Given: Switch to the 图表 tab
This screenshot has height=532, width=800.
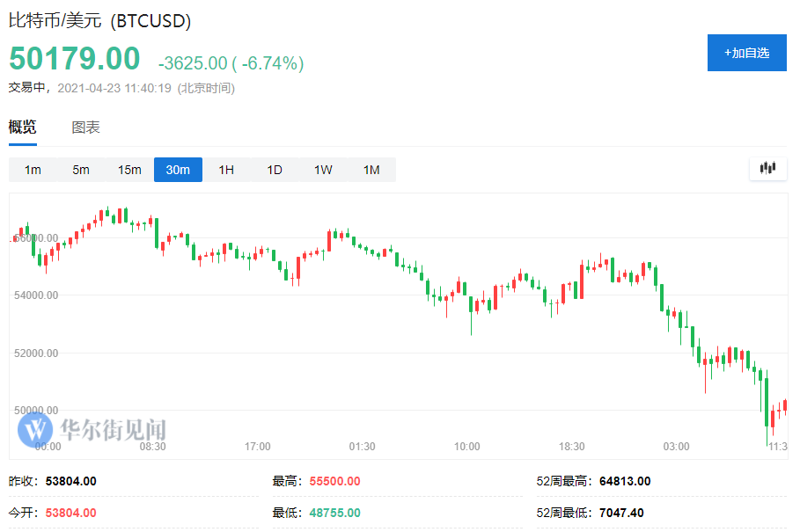Looking at the screenshot, I should 85,127.
